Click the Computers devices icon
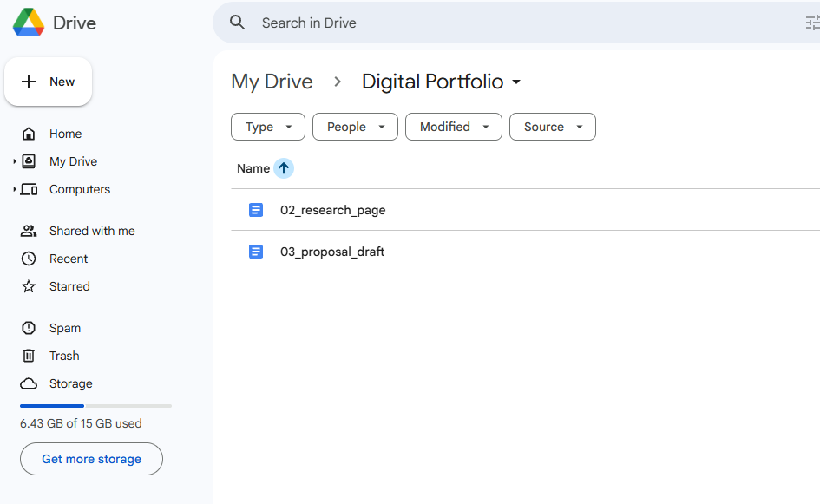The height and width of the screenshot is (504, 820). [29, 189]
